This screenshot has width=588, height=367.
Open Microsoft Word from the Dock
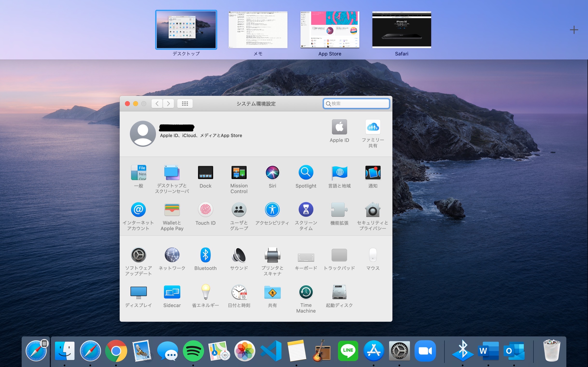(x=488, y=351)
